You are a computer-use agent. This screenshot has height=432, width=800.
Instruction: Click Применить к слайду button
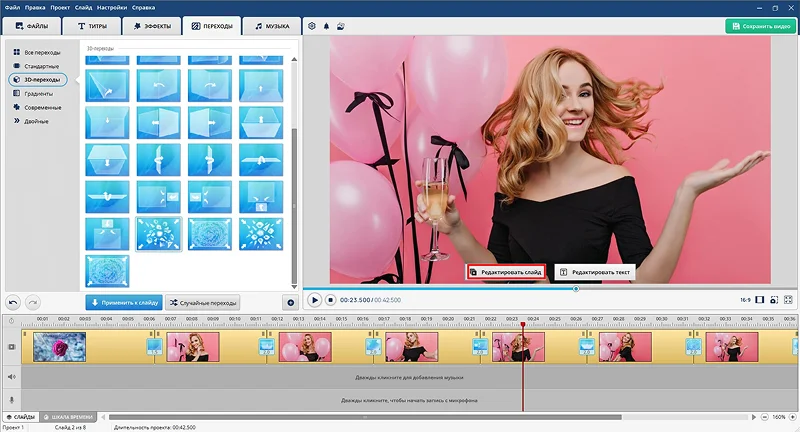124,302
